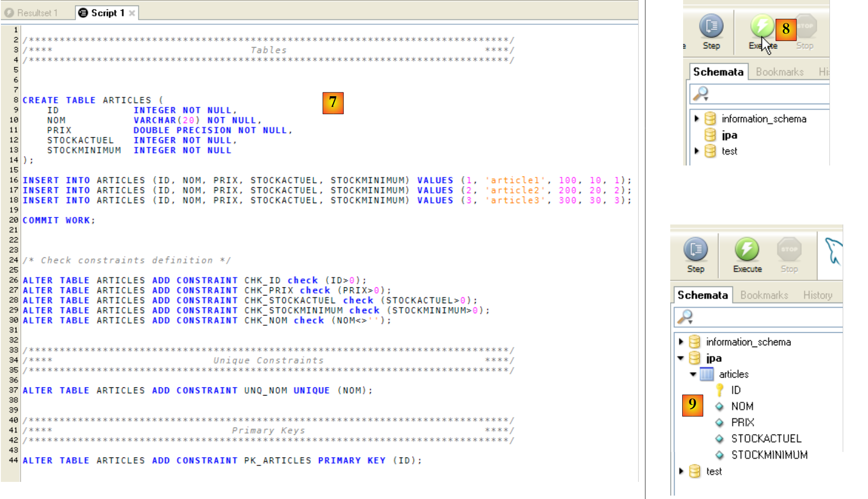Click the articles table icon
Screen dimensions: 868x499
[x=707, y=374]
